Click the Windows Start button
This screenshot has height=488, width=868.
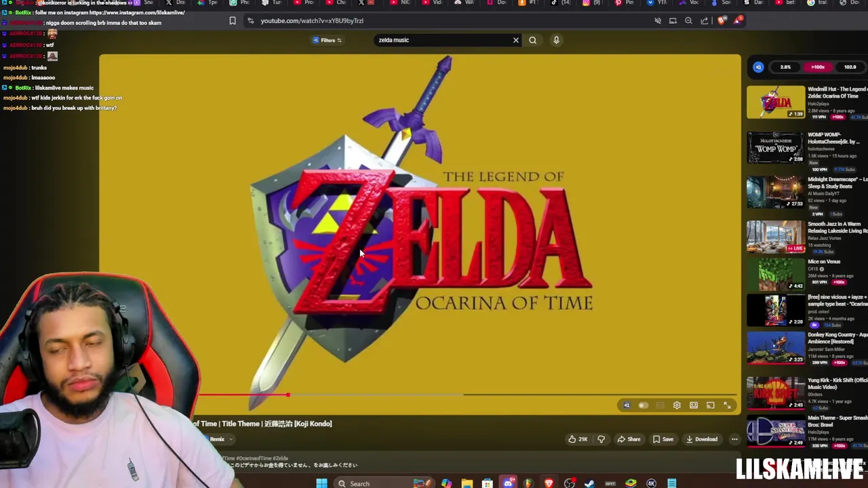pos(321,483)
